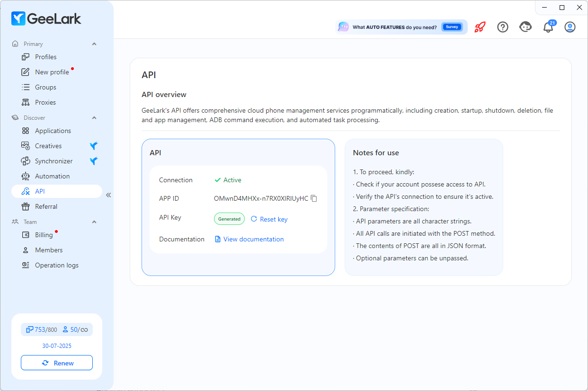Open the Applications page
Viewport: 588px width, 391px height.
pos(57,131)
